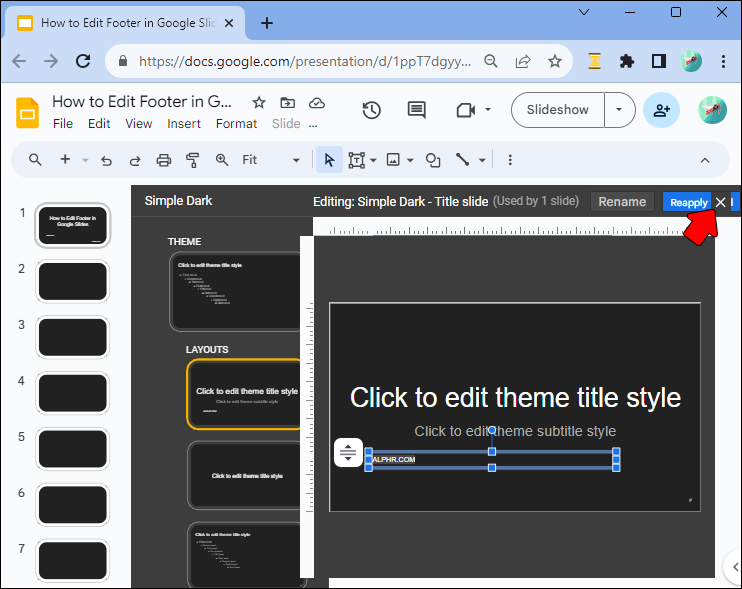Viewport: 742px width, 589px height.
Task: Open line tool dropdown arrow
Action: (482, 160)
